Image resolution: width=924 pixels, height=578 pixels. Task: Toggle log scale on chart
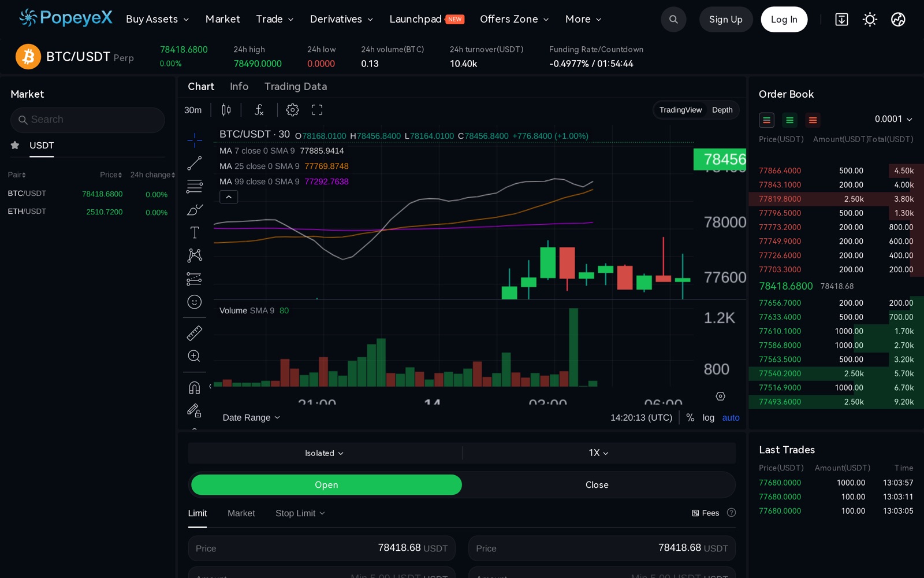[x=709, y=417]
